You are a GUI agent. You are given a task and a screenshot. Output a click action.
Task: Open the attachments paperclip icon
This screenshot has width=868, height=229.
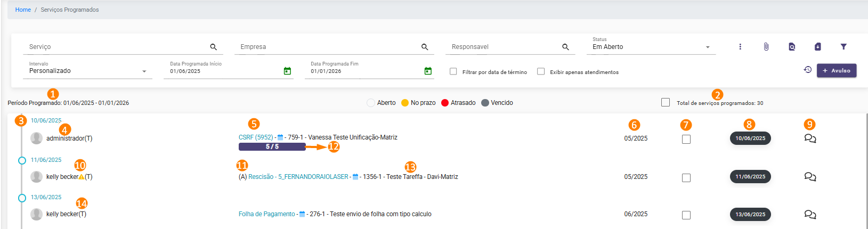coord(766,47)
